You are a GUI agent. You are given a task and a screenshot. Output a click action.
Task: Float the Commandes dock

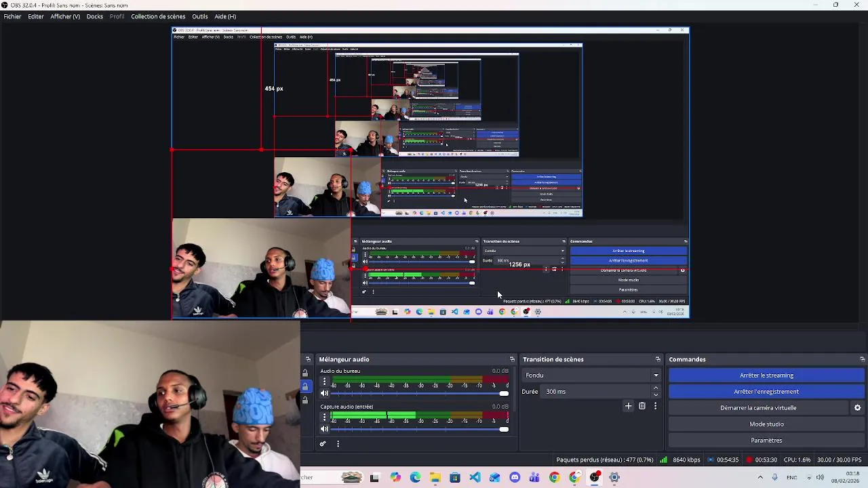pyautogui.click(x=862, y=359)
